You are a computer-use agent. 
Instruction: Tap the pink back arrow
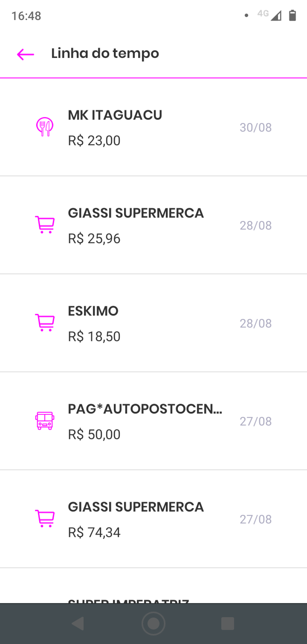point(26,54)
